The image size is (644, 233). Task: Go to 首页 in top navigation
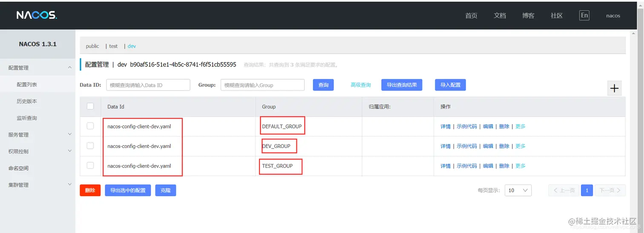click(x=471, y=16)
